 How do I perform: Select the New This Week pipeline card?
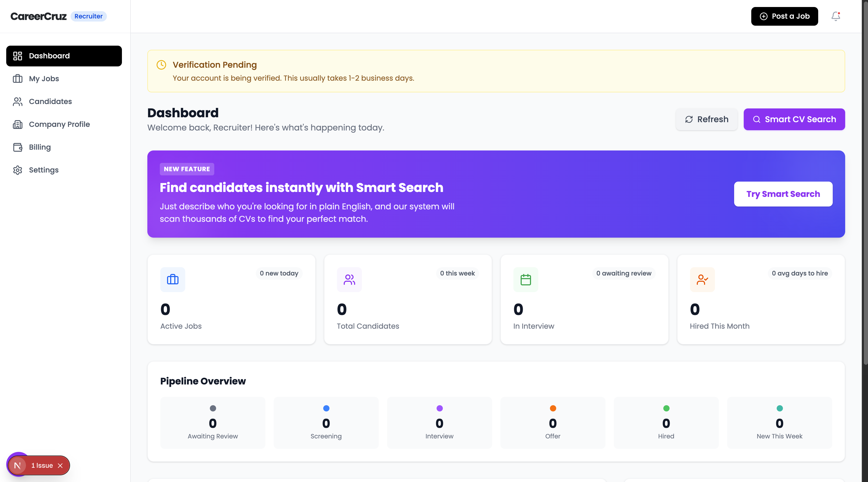(x=780, y=423)
